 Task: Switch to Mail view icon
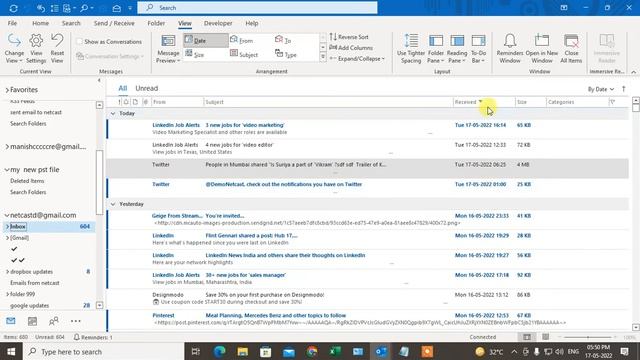(x=11, y=321)
